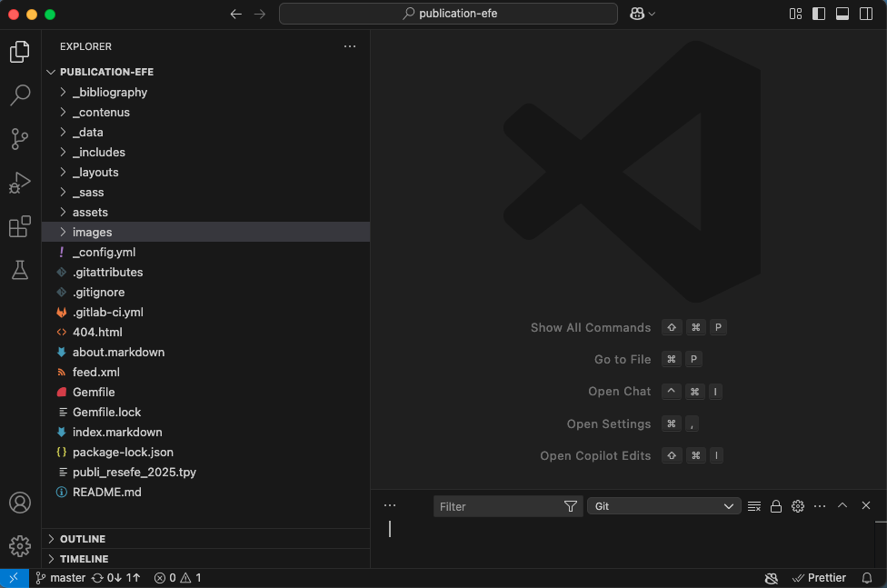Open the Git output channel dropdown
Screen dimensions: 887x588
664,506
